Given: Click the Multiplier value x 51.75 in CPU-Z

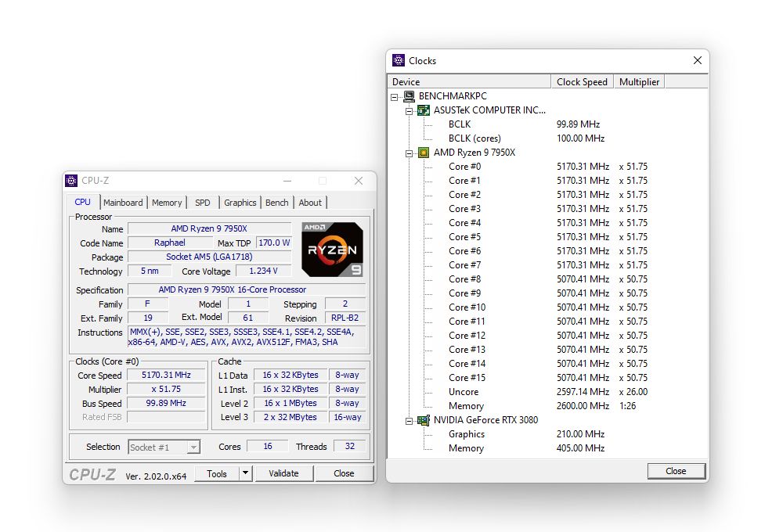Looking at the screenshot, I should pos(166,389).
